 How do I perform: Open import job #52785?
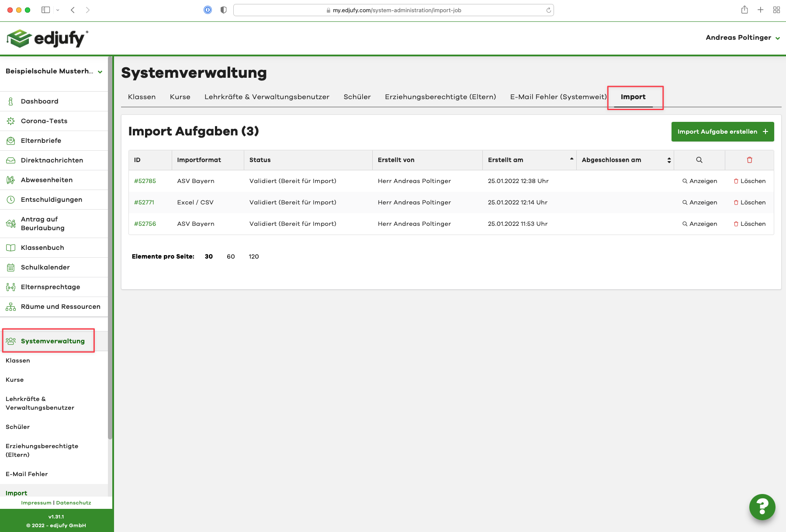(145, 181)
